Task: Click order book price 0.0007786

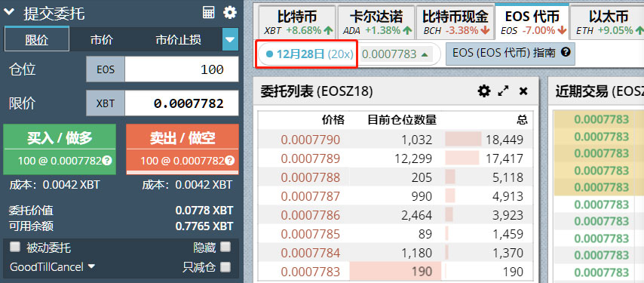Action: tap(311, 215)
